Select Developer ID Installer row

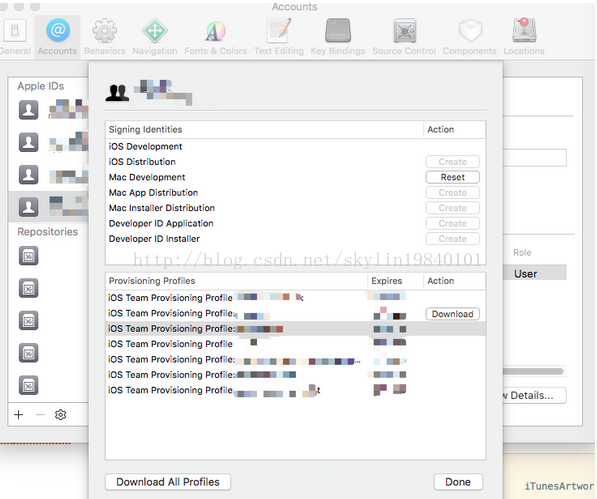[295, 239]
